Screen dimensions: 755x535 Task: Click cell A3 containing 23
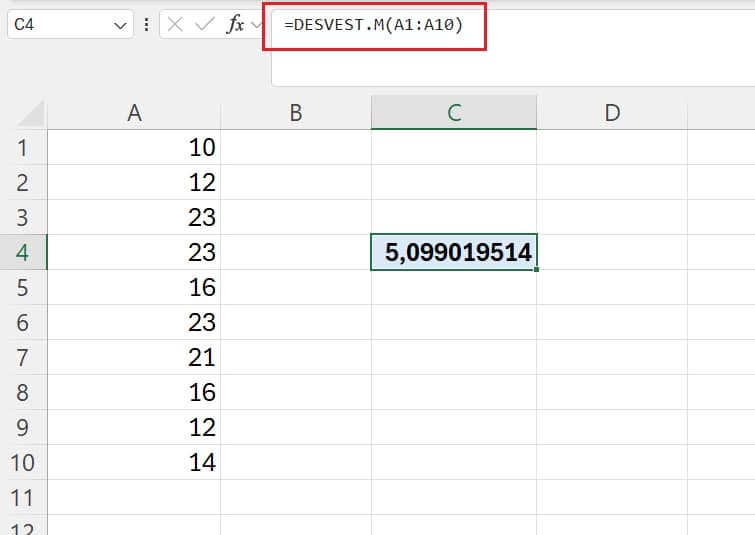[134, 217]
